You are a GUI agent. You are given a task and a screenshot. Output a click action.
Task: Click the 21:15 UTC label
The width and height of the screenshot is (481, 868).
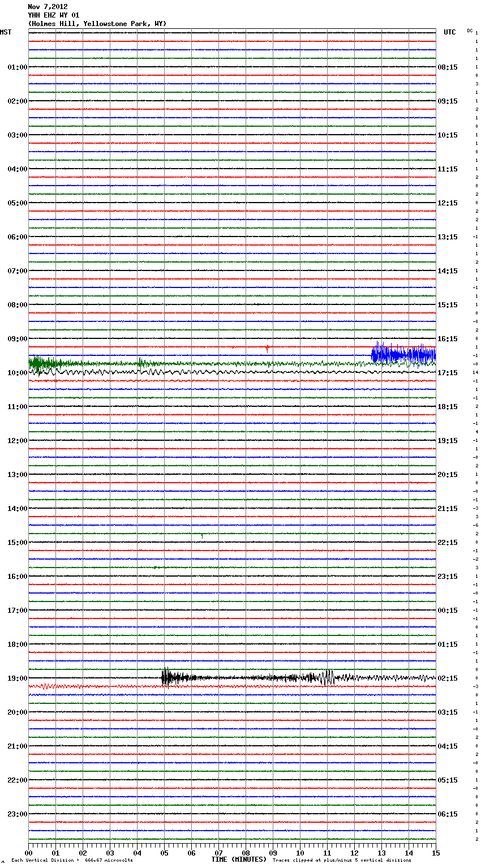[x=448, y=509]
